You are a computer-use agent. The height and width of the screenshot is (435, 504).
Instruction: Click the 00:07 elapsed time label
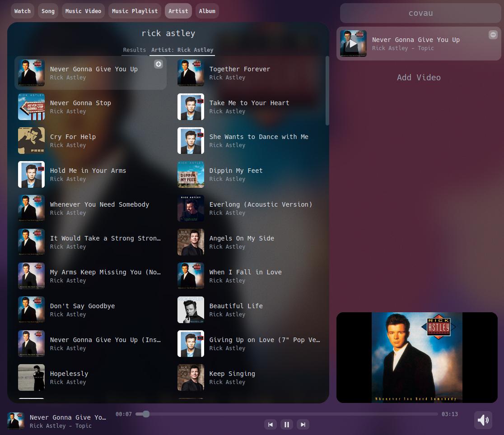tap(124, 414)
